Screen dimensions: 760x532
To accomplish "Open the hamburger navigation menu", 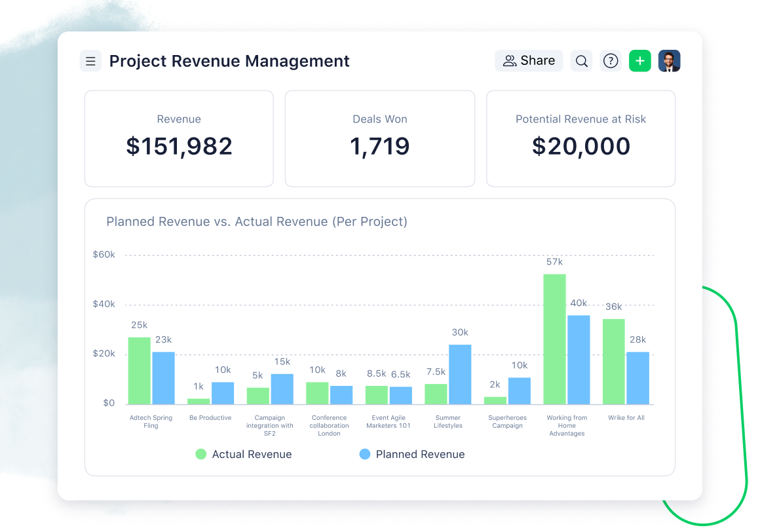I will 90,61.
